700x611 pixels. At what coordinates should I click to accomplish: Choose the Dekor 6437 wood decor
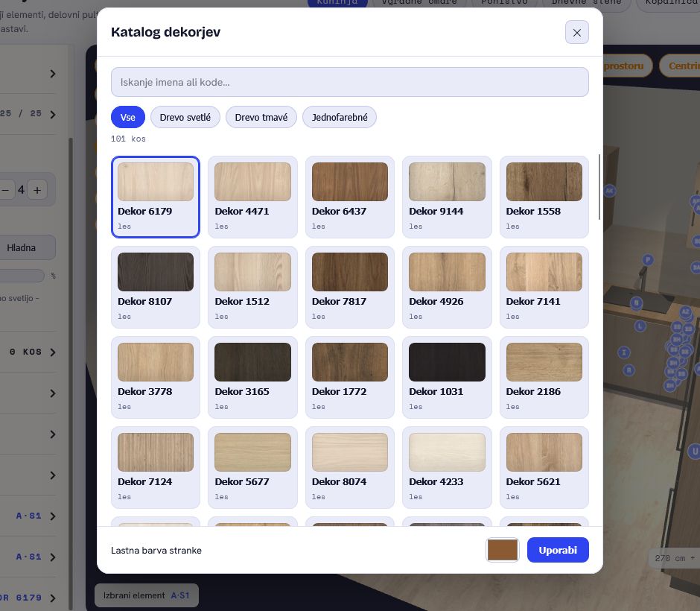(x=349, y=197)
